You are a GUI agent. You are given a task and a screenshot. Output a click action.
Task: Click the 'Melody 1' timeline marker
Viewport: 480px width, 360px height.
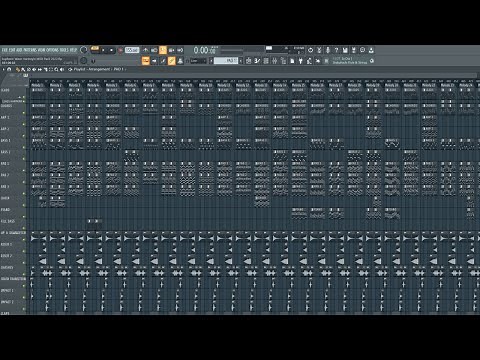(x=37, y=85)
